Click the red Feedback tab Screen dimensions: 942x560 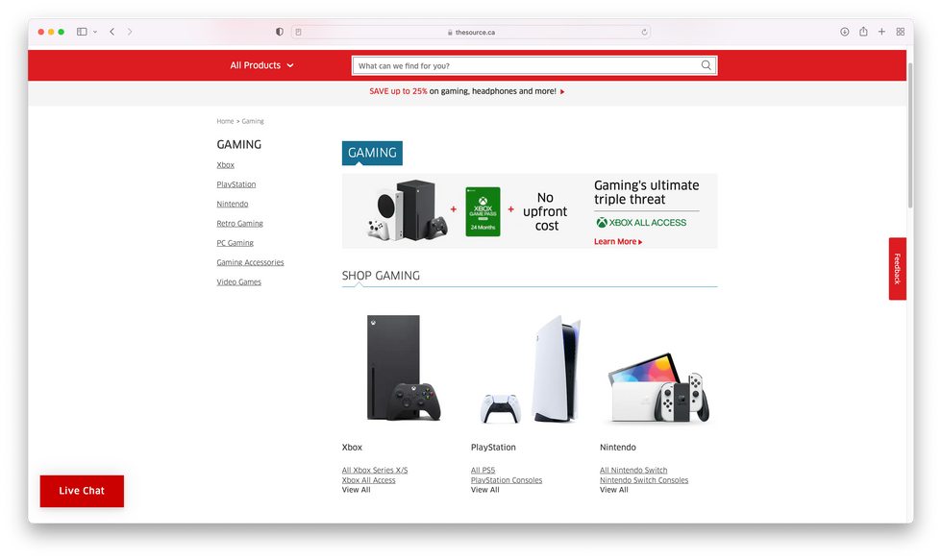pos(897,268)
